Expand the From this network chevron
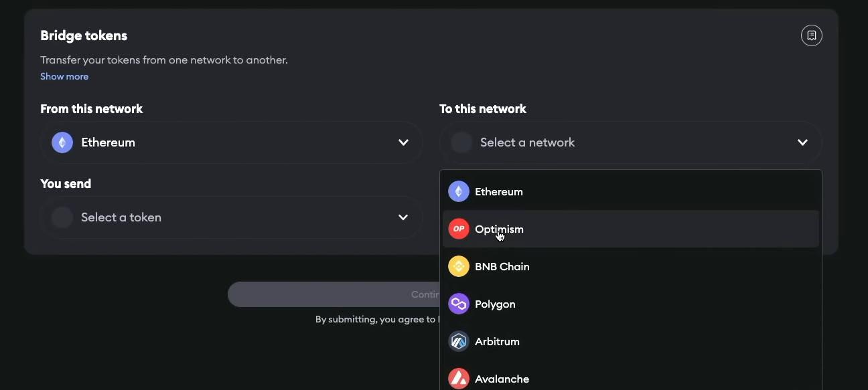 [x=403, y=142]
